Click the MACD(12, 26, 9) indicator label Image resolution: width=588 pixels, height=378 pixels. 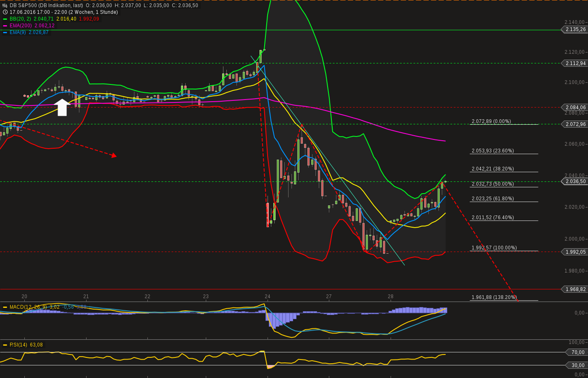[28, 307]
